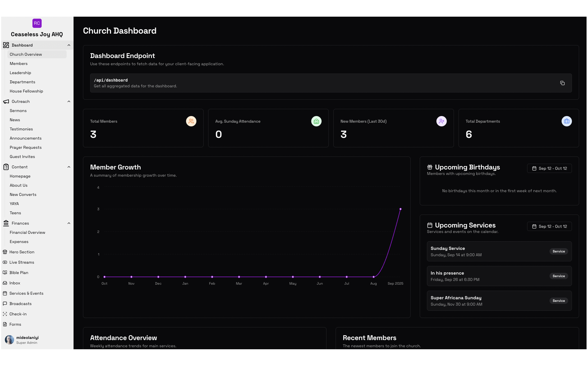Click the Total Departments briefcase icon
This screenshot has height=382, width=588.
(566, 121)
